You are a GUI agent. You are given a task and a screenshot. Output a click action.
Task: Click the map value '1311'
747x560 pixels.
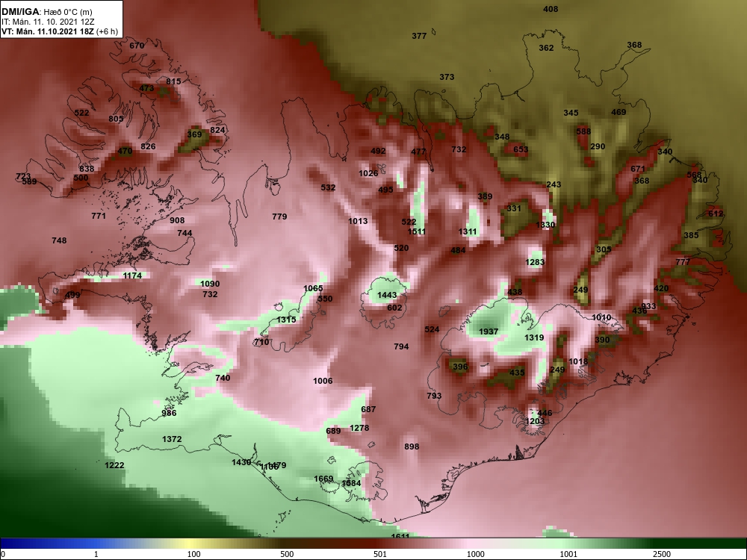[468, 232]
